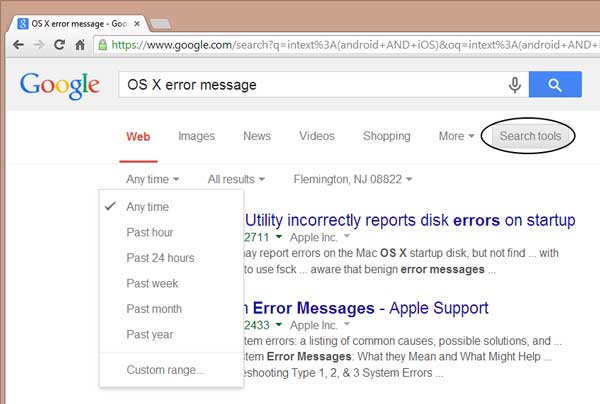Click the green padlock security icon

click(103, 45)
